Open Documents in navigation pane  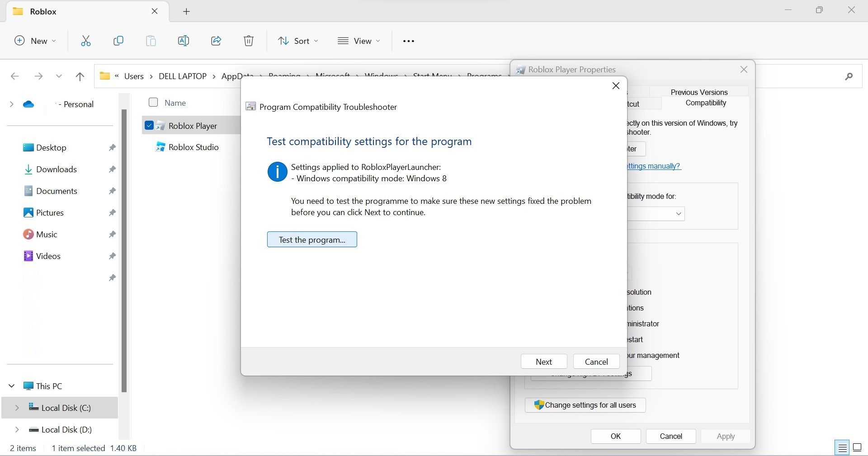56,191
